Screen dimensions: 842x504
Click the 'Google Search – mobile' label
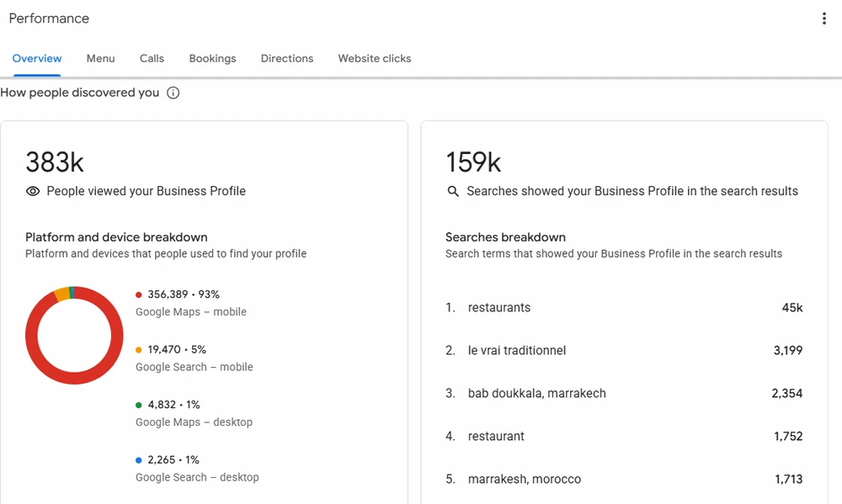[195, 367]
